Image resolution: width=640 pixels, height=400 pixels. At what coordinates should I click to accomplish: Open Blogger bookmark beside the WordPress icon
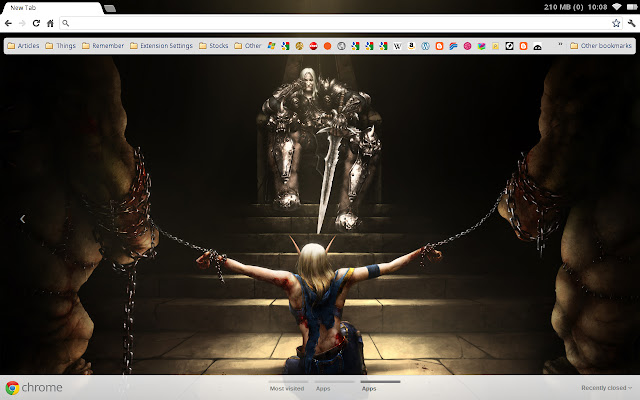(x=439, y=46)
